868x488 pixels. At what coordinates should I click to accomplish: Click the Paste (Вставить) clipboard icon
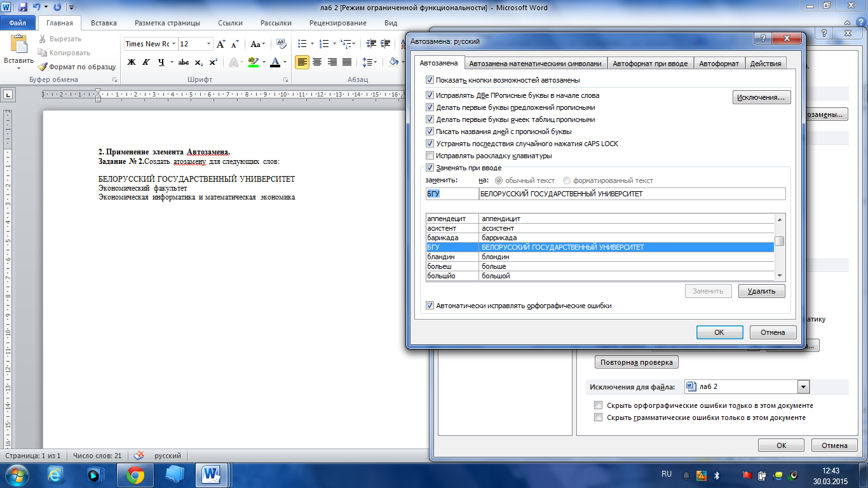(x=18, y=44)
